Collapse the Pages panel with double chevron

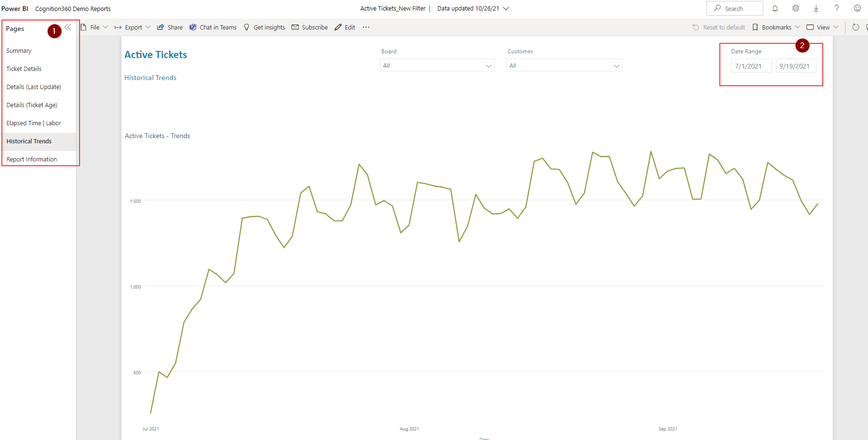(68, 27)
